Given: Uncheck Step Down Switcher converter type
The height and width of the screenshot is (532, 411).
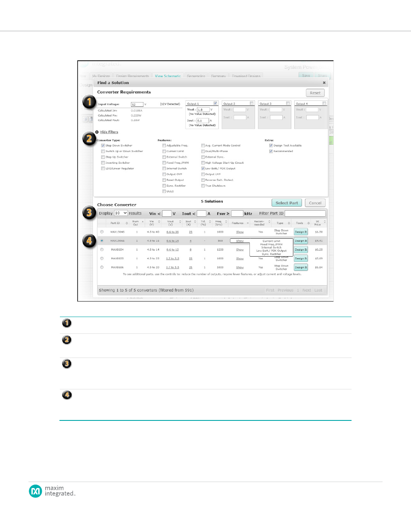Looking at the screenshot, I should point(103,146).
